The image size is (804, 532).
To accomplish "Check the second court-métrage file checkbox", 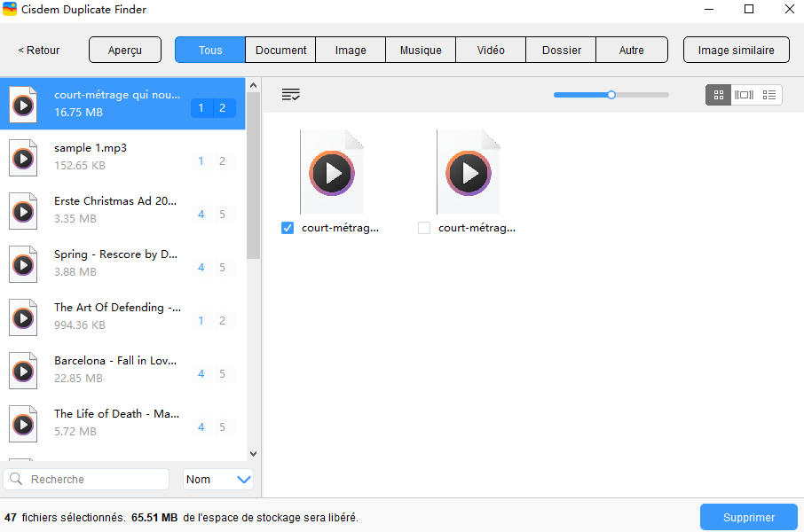I will pyautogui.click(x=424, y=228).
